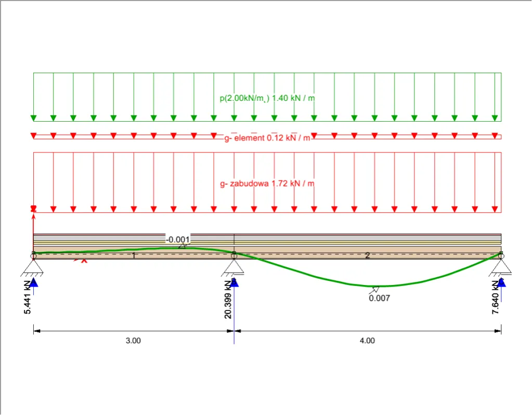Click the 0.007 maximum deflection value
Image resolution: width=532 pixels, height=415 pixels.
tap(379, 298)
